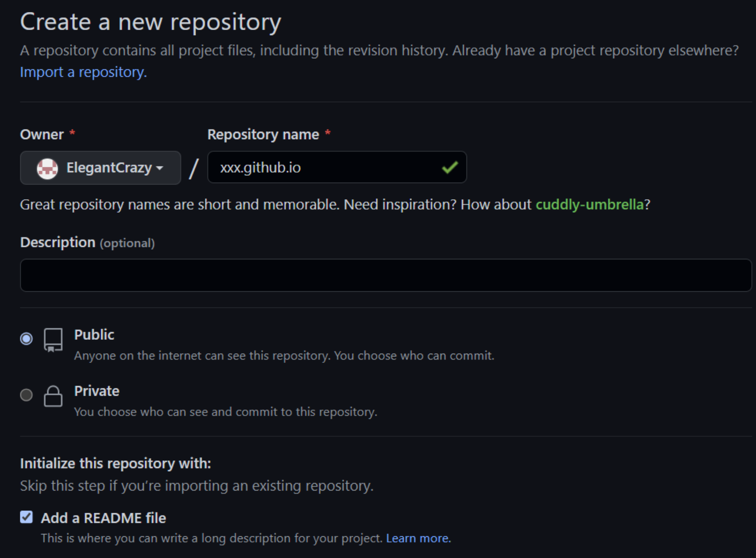Toggle the Add a README file checkbox
The width and height of the screenshot is (756, 558).
click(26, 517)
